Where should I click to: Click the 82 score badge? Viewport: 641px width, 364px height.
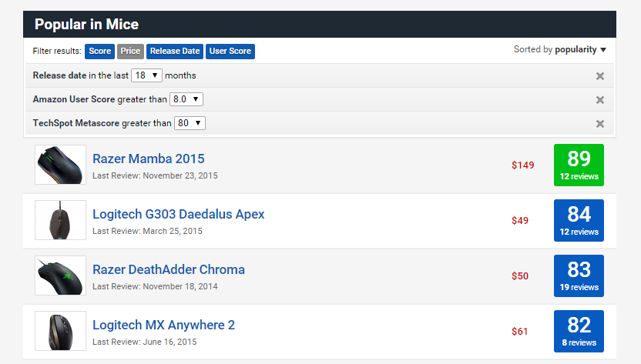click(x=579, y=332)
